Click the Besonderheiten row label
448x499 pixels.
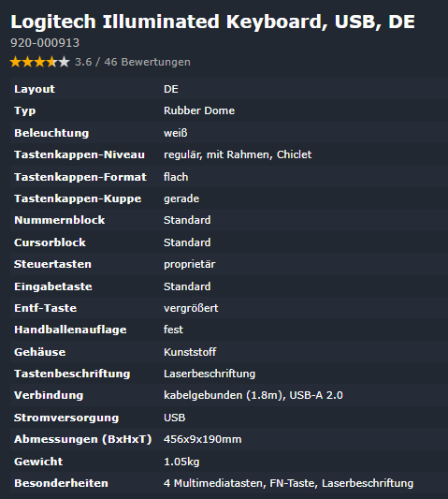point(61,483)
